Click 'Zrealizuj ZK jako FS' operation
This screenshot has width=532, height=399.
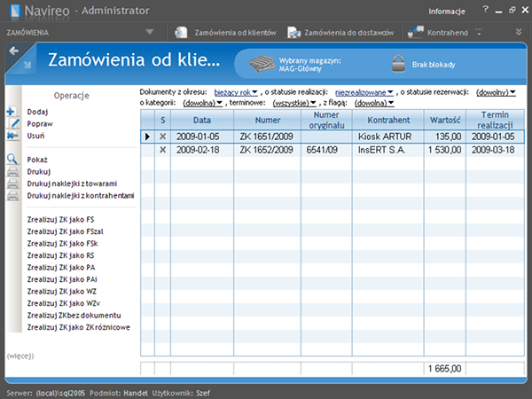[61, 220]
